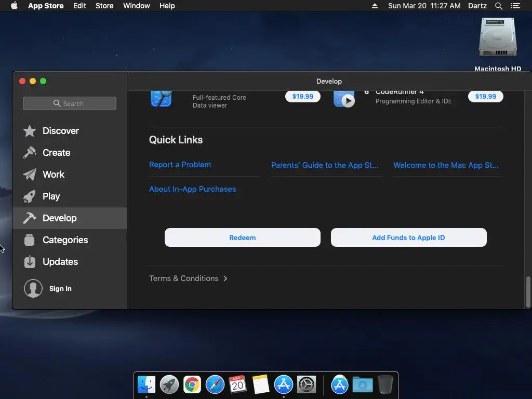Open Parents' Guide to the App Store
This screenshot has width=532, height=399.
click(x=324, y=165)
